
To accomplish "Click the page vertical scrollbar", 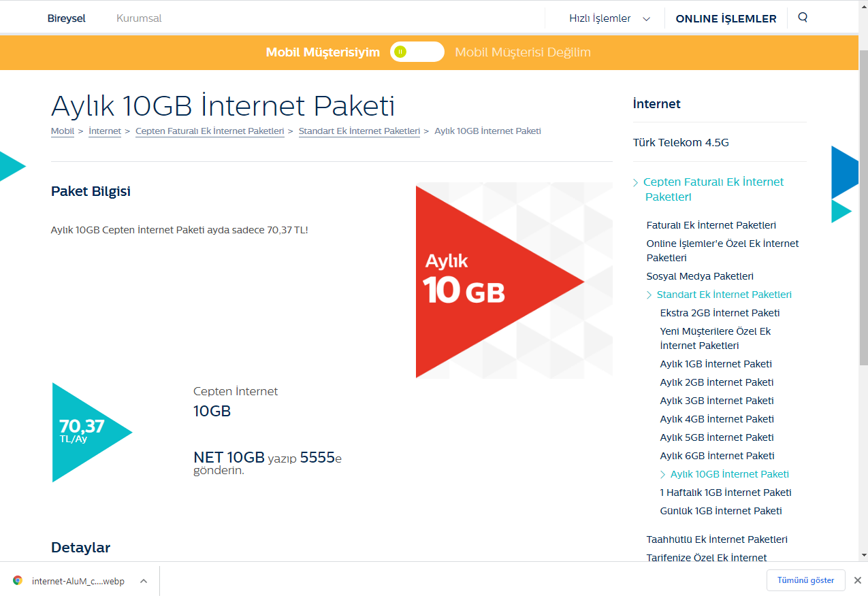I will point(863,204).
